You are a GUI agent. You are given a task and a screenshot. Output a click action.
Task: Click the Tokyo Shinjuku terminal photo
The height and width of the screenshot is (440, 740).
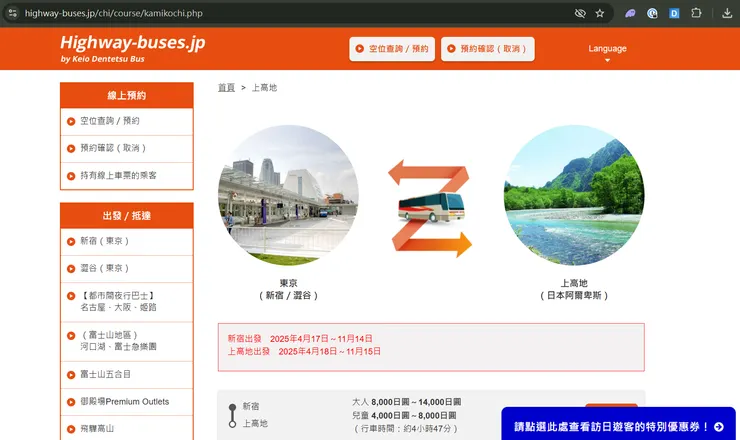click(x=288, y=195)
